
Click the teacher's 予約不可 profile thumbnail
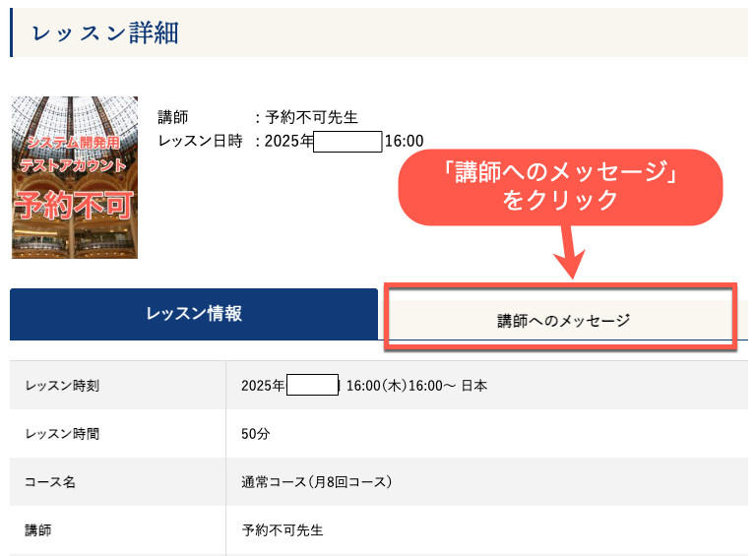75,177
